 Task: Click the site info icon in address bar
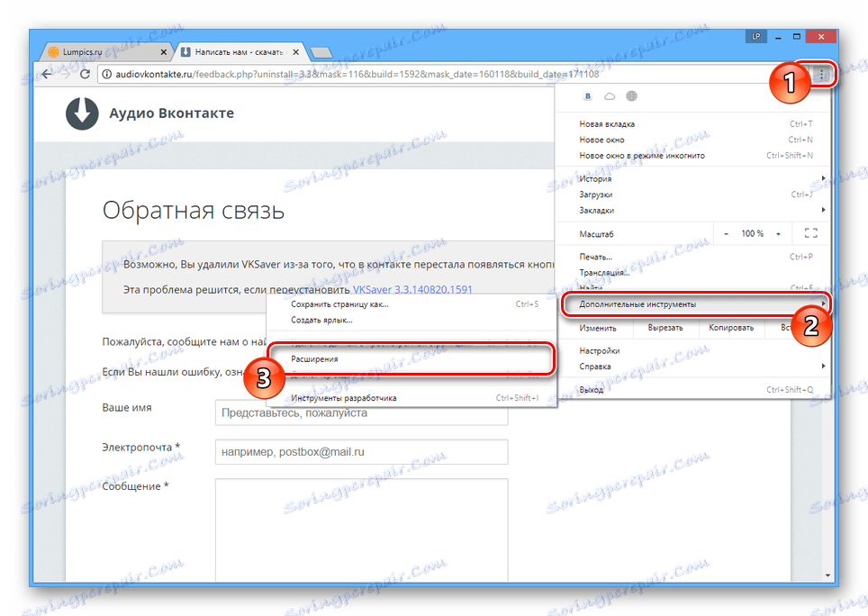click(107, 74)
